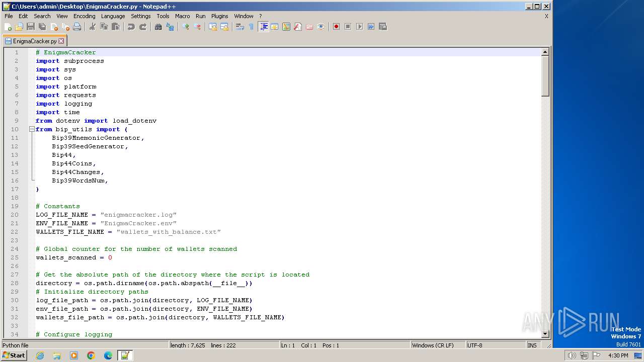Image resolution: width=644 pixels, height=362 pixels.
Task: Create a new file with the New toolbar icon
Action: pyautogui.click(x=8, y=27)
